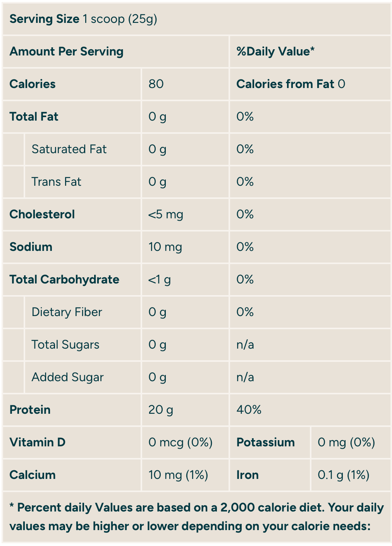The height and width of the screenshot is (546, 392).
Task: Click the Added Sugar label
Action: 67,377
